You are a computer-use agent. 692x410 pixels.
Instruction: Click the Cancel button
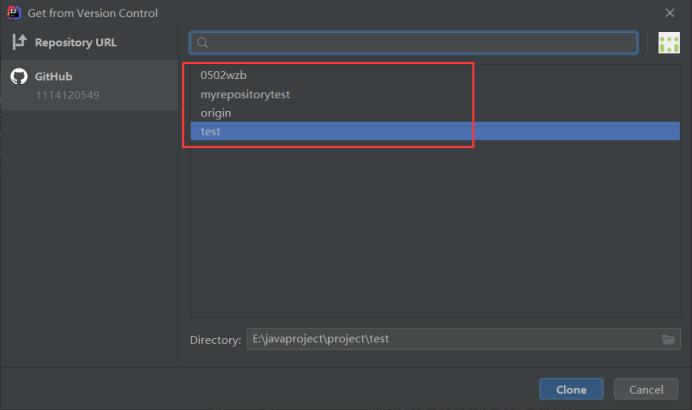coord(646,389)
